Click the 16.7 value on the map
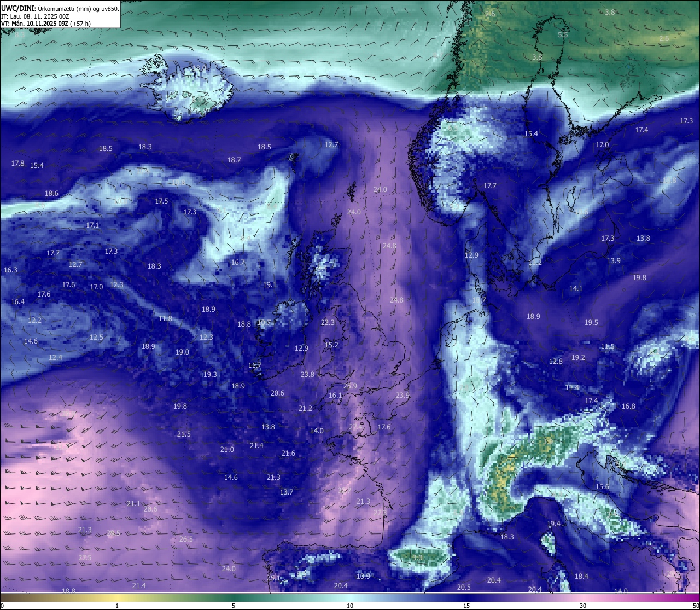The height and width of the screenshot is (610, 700). click(238, 263)
